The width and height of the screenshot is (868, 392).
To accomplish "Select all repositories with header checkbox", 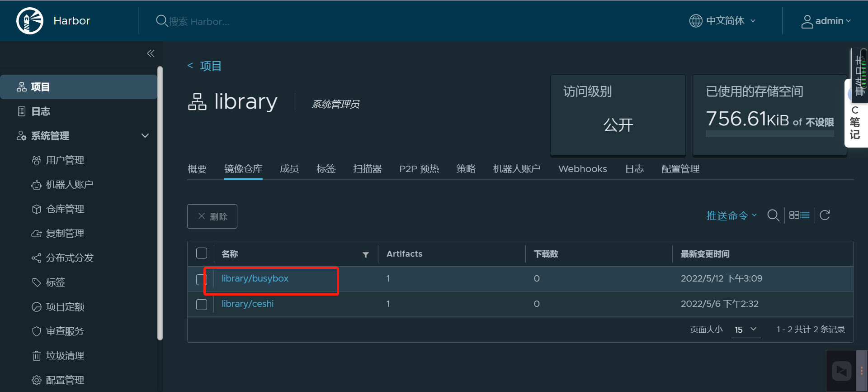I will tap(202, 253).
